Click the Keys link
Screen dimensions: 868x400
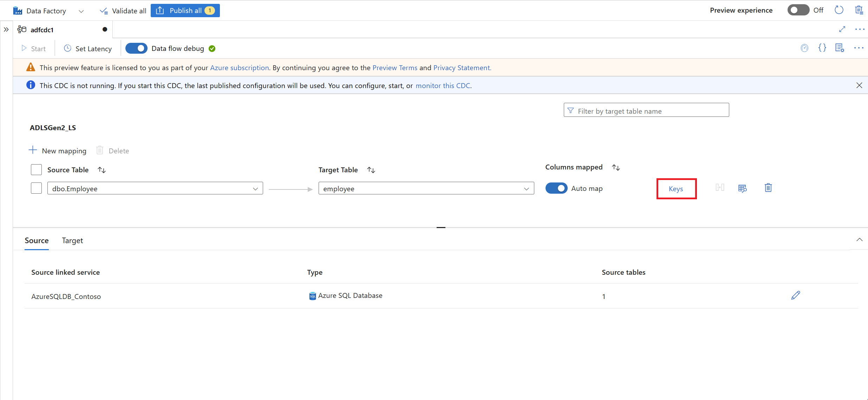click(676, 189)
